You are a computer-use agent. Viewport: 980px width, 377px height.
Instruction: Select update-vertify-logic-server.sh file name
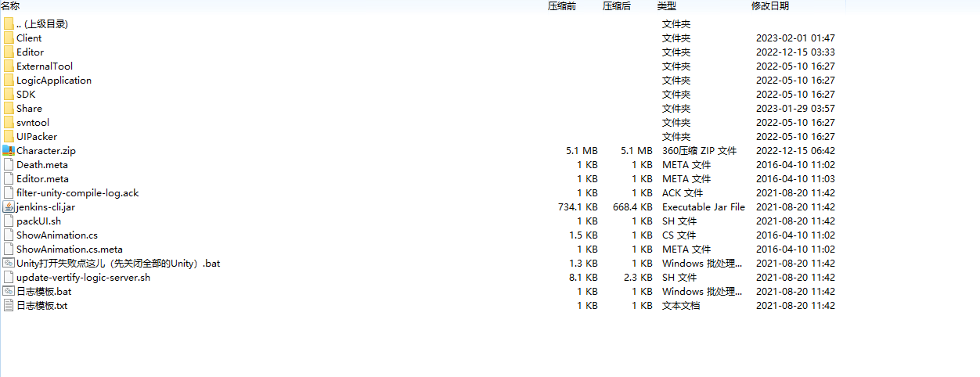point(83,278)
